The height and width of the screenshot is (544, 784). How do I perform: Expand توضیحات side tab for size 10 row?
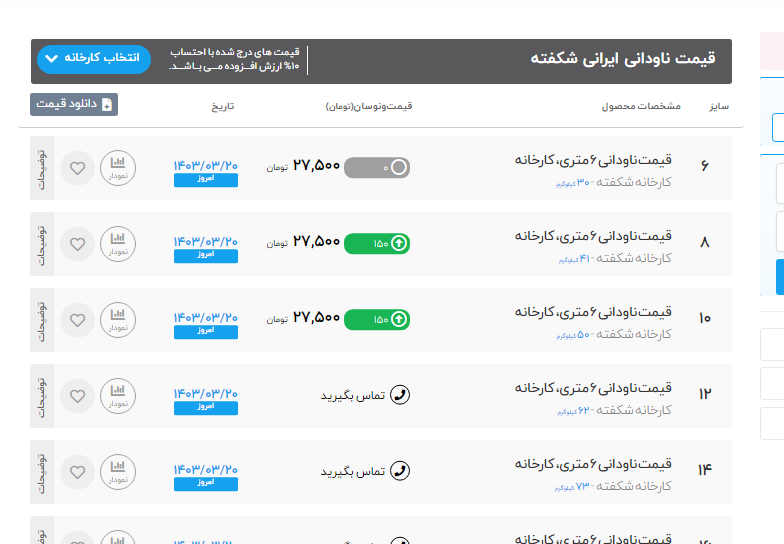[x=42, y=319]
